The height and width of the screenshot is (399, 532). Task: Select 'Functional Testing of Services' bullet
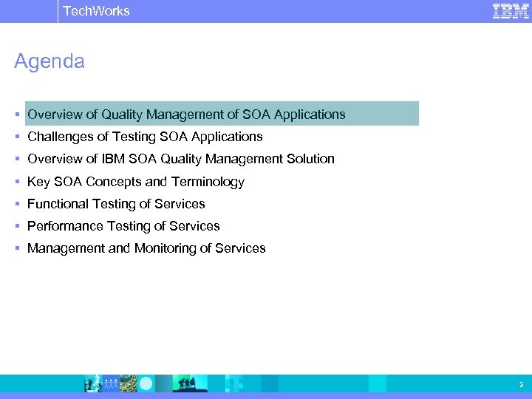[116, 204]
